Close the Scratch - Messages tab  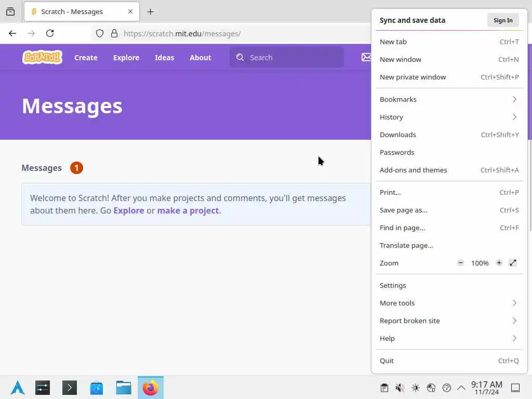130,11
